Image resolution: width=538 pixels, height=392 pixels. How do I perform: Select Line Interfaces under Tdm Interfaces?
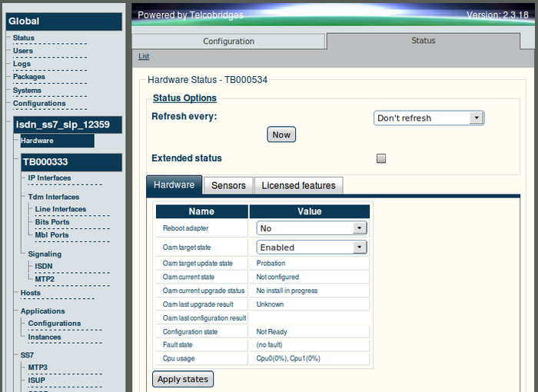tap(61, 209)
